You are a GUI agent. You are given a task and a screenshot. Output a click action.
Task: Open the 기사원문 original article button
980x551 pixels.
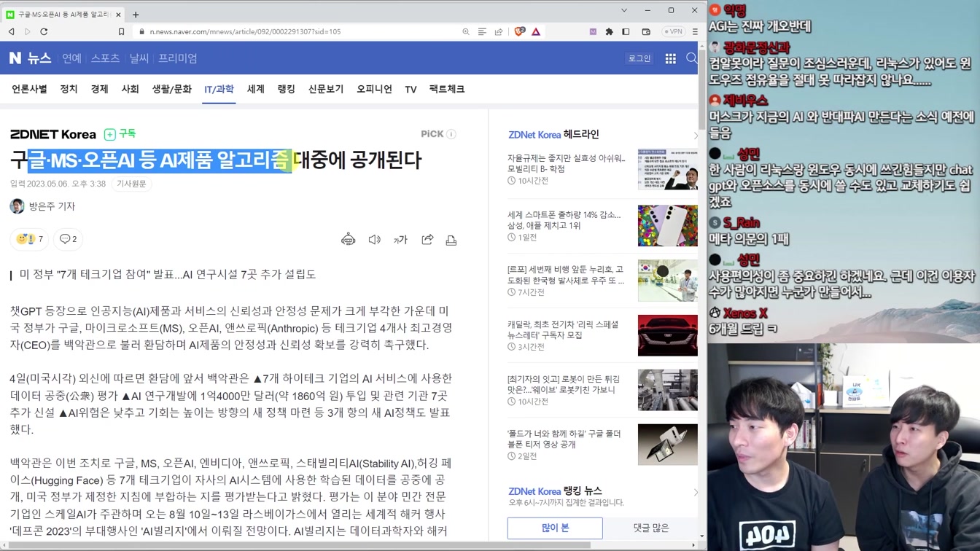(131, 184)
